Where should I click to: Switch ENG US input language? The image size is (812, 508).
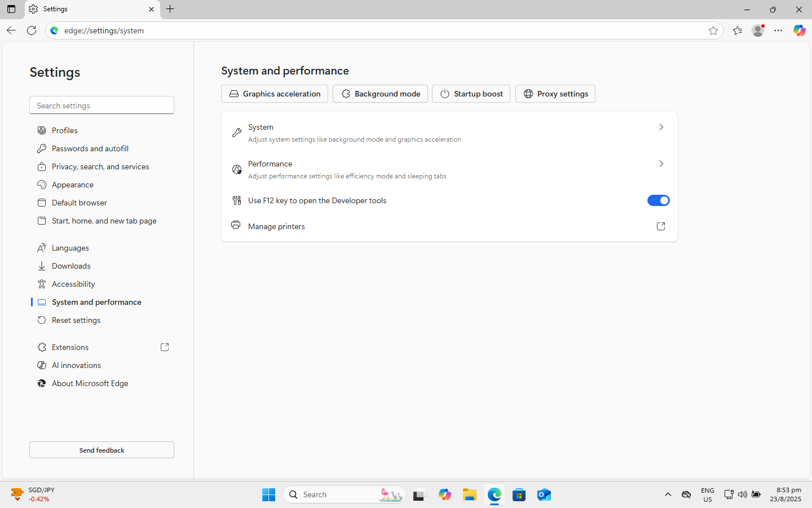click(x=708, y=494)
